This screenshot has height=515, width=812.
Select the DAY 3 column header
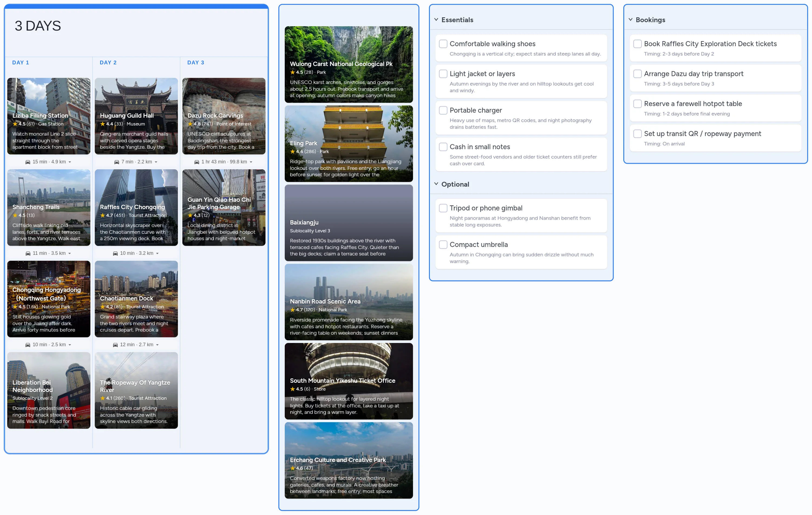196,63
